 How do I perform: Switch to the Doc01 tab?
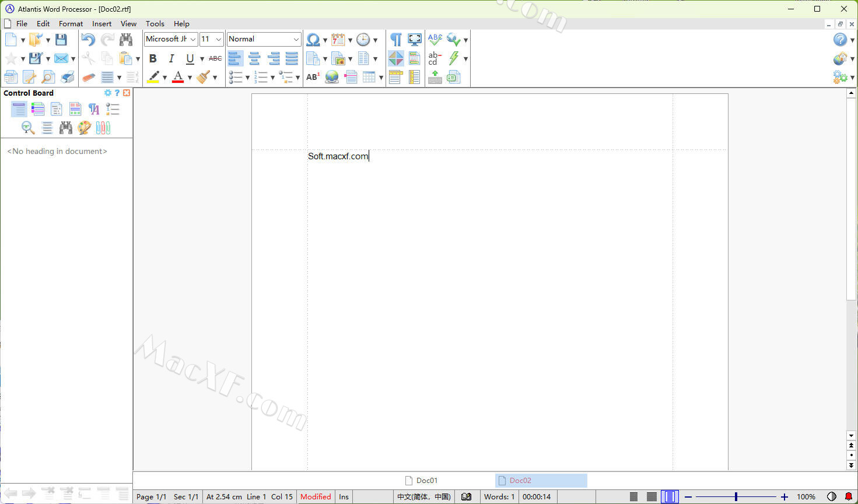click(x=421, y=481)
